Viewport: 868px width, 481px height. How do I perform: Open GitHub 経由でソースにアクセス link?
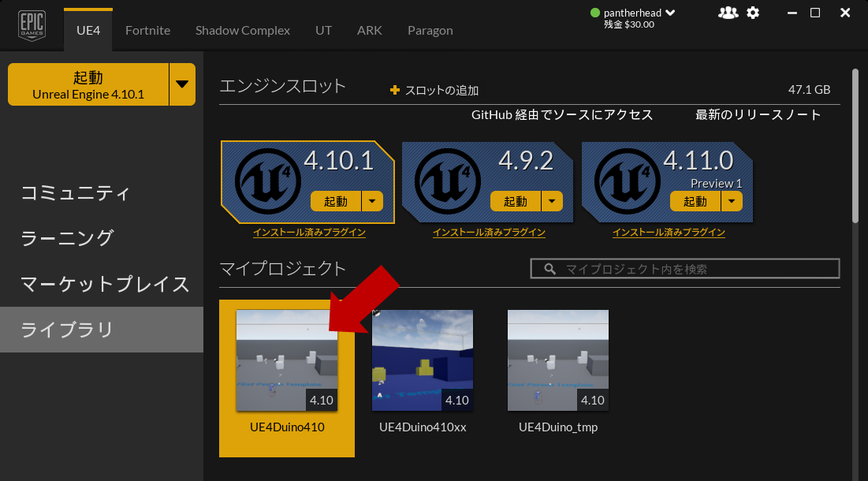point(562,114)
